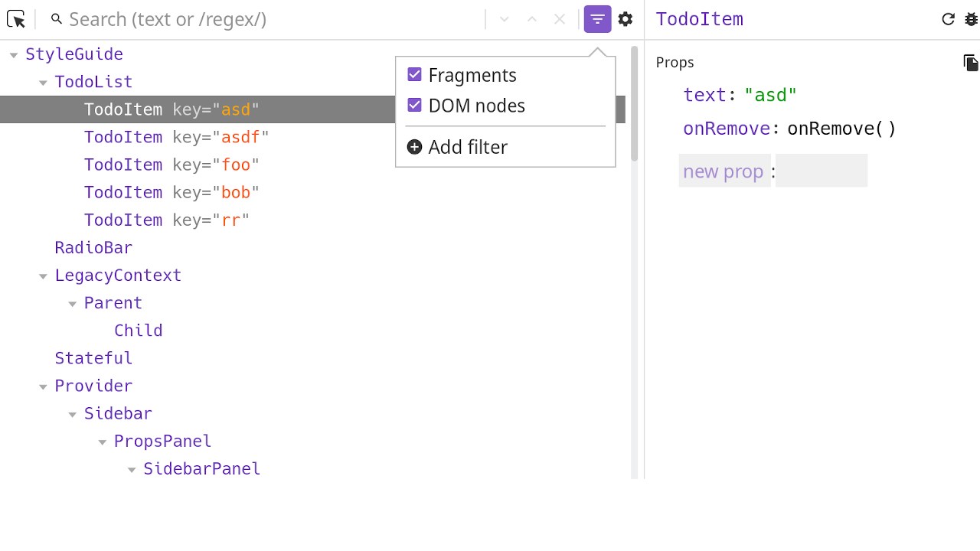This screenshot has width=980, height=551.
Task: Open settings with the gear icon
Action: (626, 19)
